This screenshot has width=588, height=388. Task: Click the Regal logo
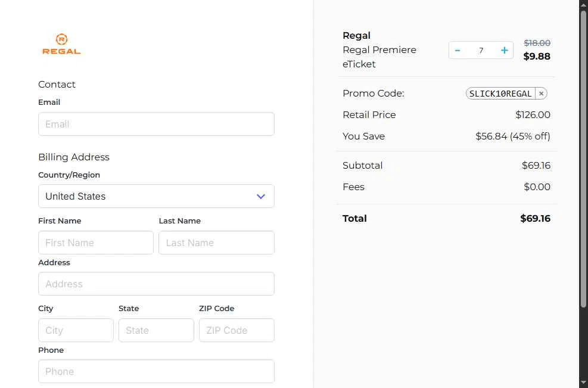pos(61,44)
